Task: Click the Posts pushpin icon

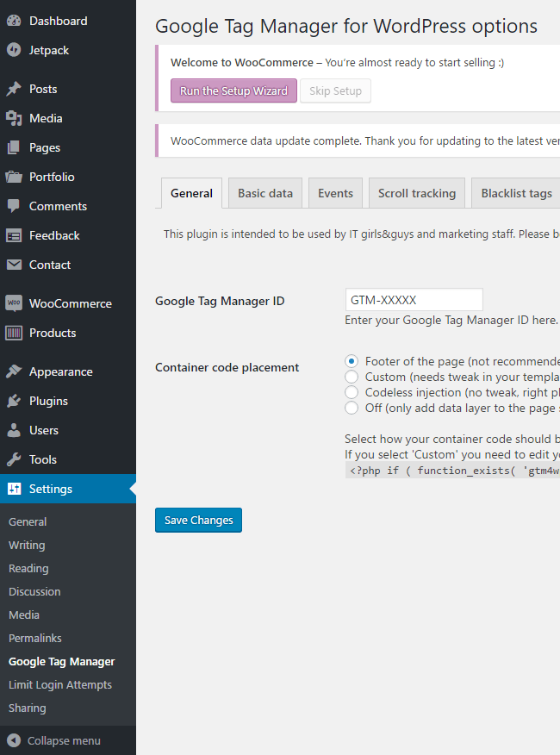Action: tap(14, 89)
